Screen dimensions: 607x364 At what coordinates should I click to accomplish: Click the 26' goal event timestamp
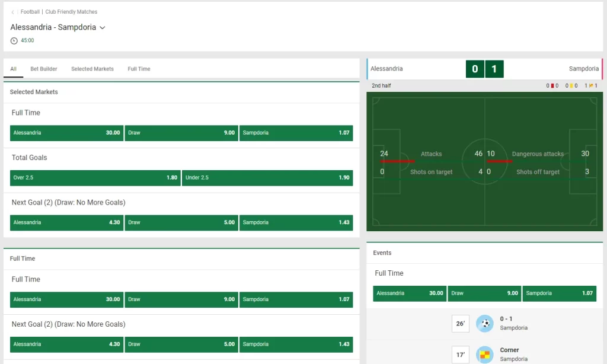460,324
